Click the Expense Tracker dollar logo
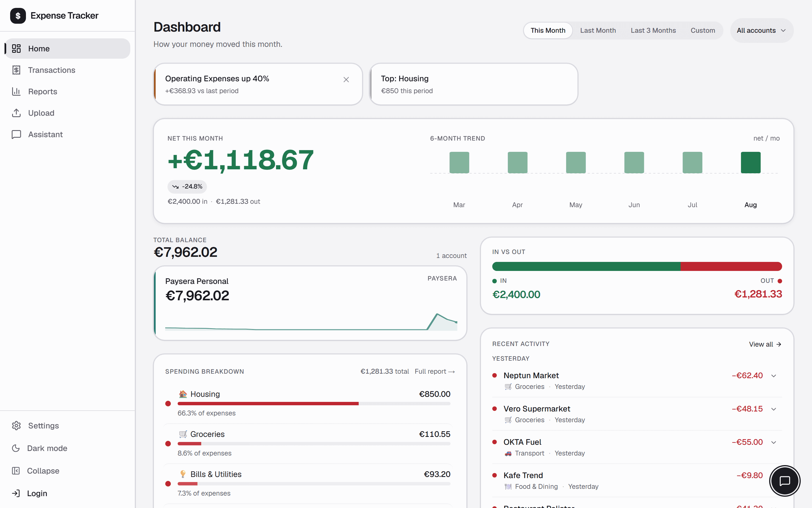 click(18, 16)
